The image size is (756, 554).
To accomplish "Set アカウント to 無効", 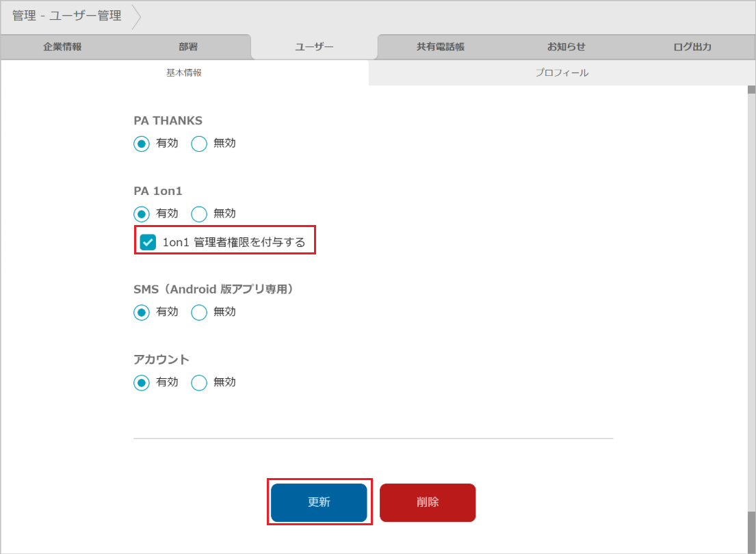I will click(x=199, y=383).
